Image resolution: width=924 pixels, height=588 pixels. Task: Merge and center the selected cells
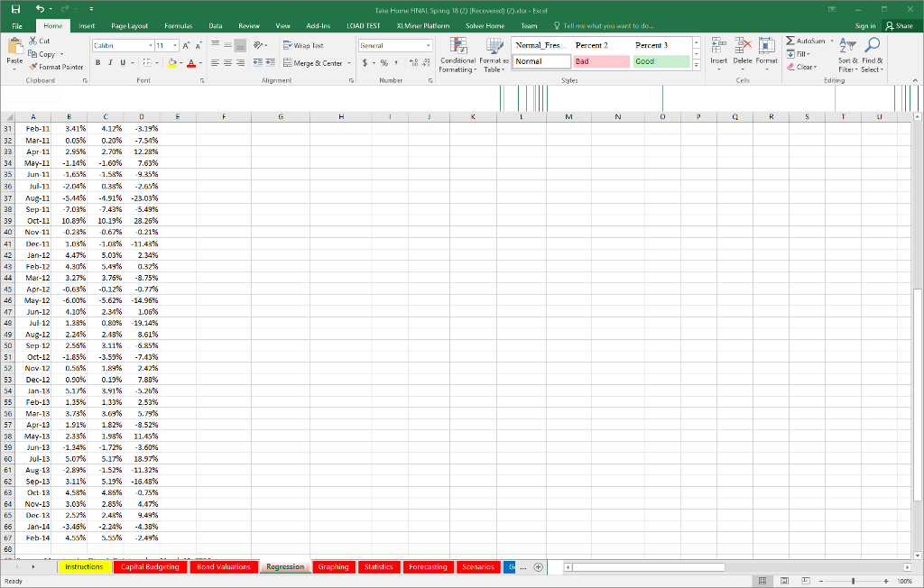[312, 63]
